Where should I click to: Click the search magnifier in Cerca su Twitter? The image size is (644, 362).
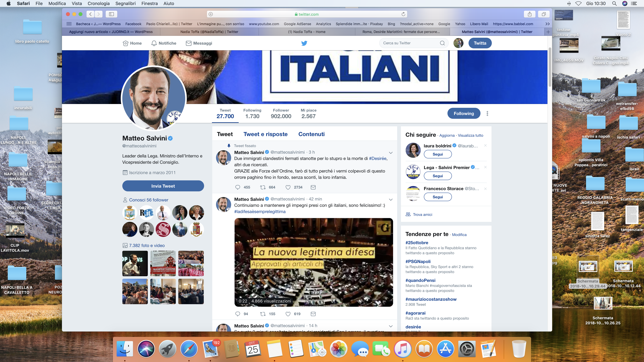coord(442,43)
